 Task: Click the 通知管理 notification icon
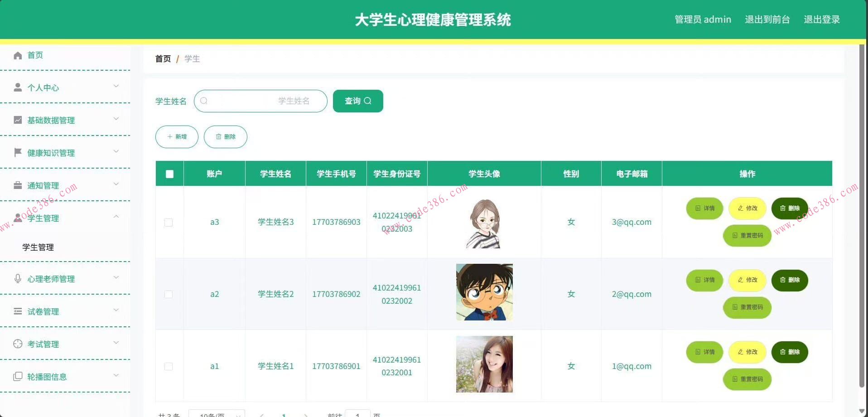(x=18, y=185)
